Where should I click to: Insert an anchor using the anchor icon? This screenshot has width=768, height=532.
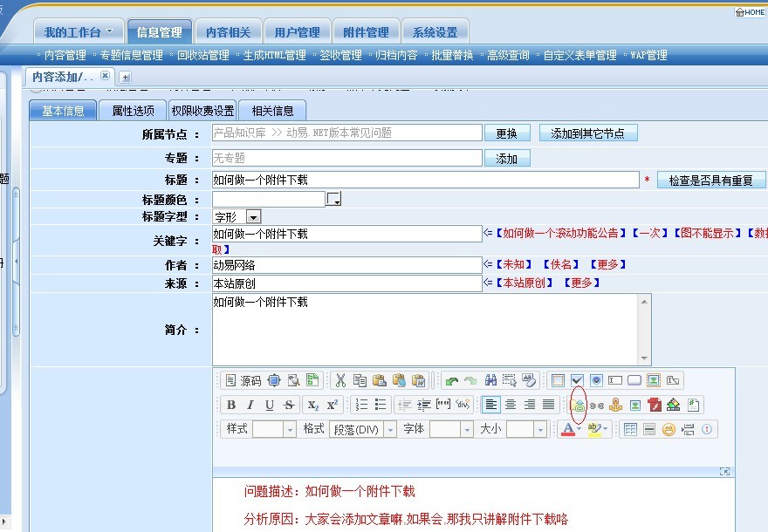(615, 405)
